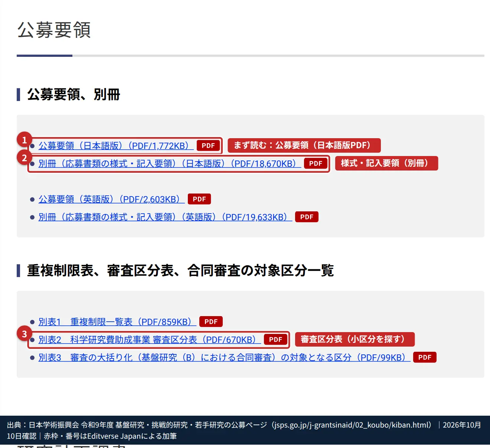Click PDF badge beside 別表1 重複制限一覧表
490x448 pixels.
211,322
